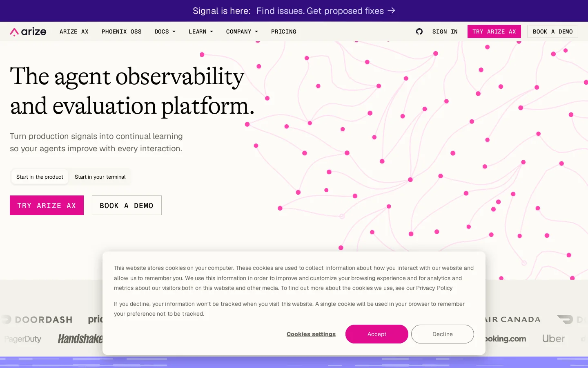Open the GitHub icon link
588x368 pixels.
click(x=419, y=31)
